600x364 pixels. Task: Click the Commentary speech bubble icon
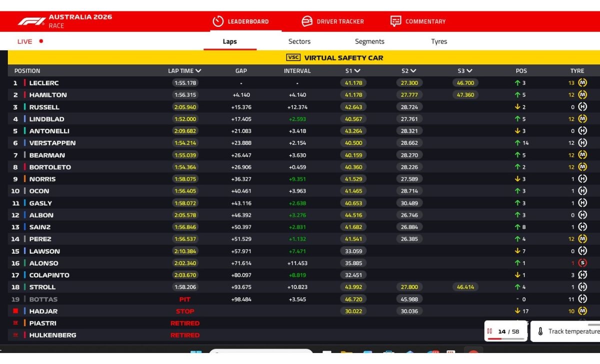395,21
